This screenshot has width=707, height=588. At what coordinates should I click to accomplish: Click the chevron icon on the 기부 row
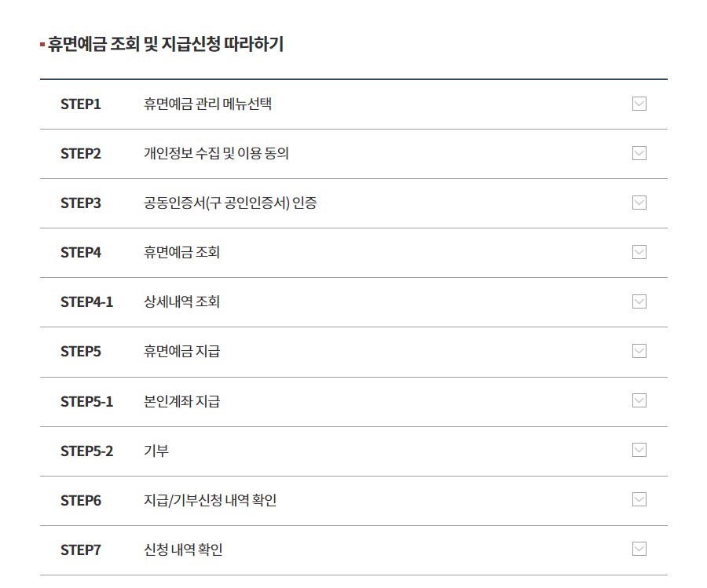point(639,451)
